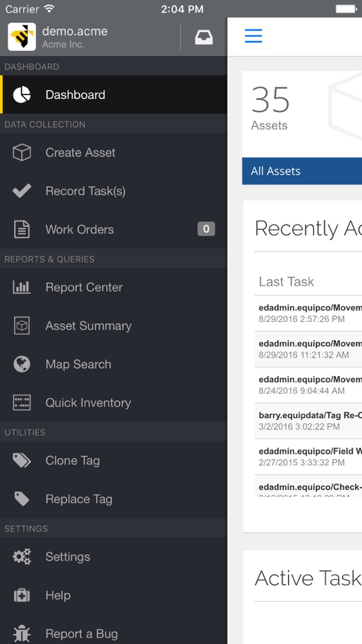Tap the Acme Inc. company label

point(63,45)
